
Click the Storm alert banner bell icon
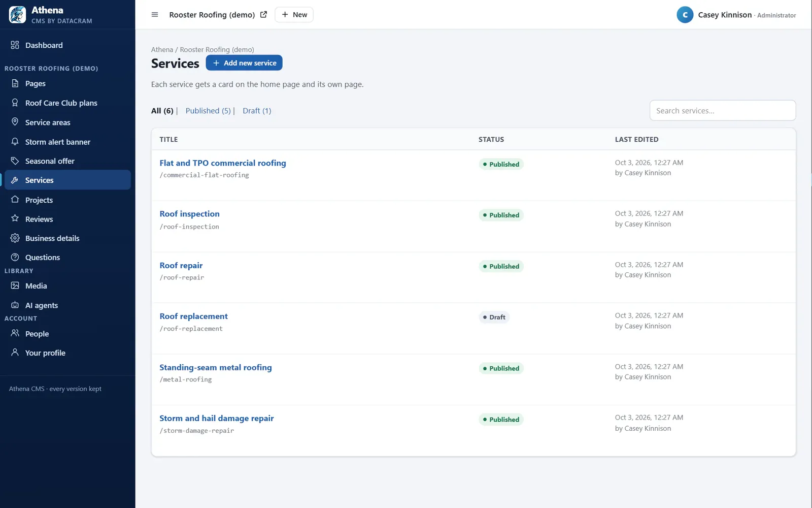(x=15, y=142)
